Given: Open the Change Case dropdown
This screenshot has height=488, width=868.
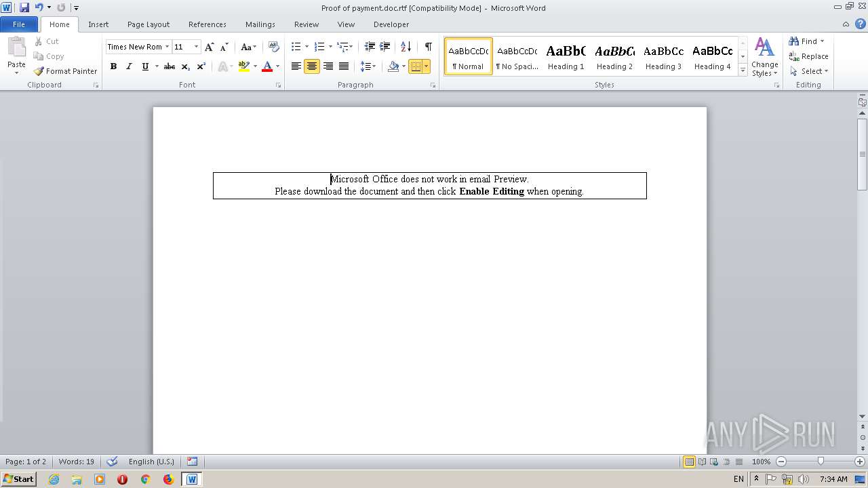Looking at the screenshot, I should coord(248,47).
